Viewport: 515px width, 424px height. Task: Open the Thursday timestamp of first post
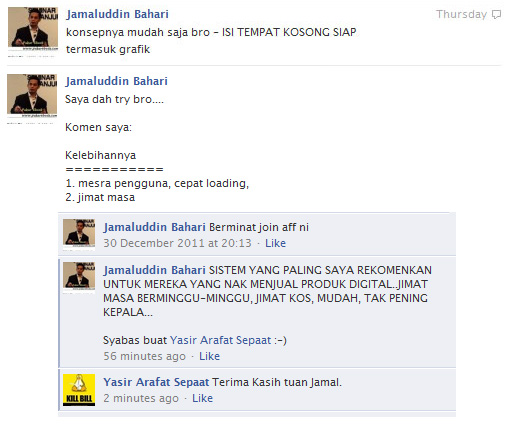(461, 14)
